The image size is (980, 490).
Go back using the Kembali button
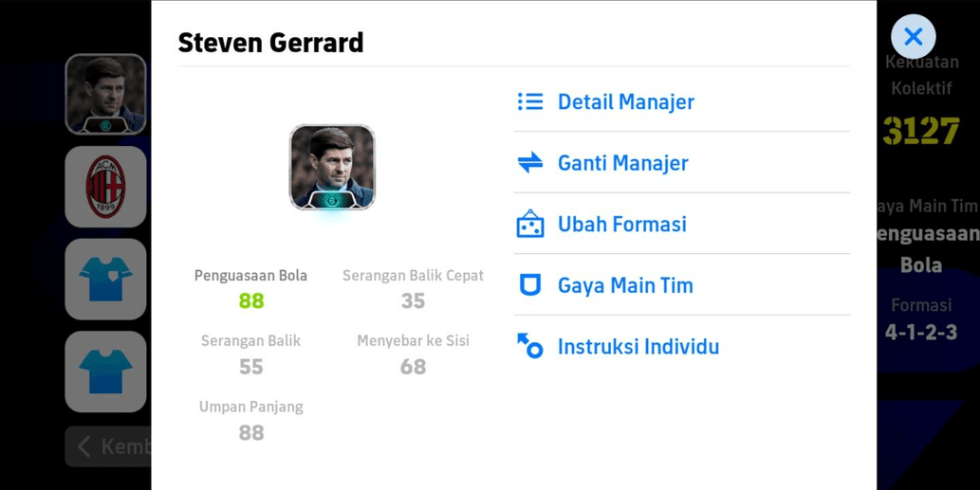click(x=108, y=446)
